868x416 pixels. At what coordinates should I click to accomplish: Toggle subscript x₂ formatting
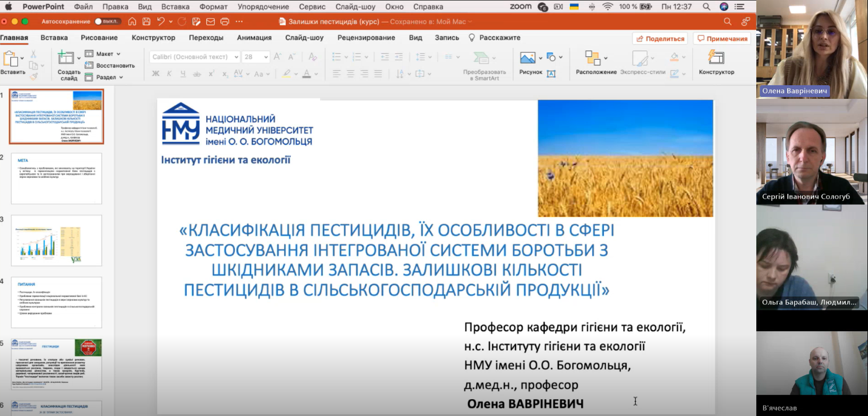pyautogui.click(x=225, y=74)
